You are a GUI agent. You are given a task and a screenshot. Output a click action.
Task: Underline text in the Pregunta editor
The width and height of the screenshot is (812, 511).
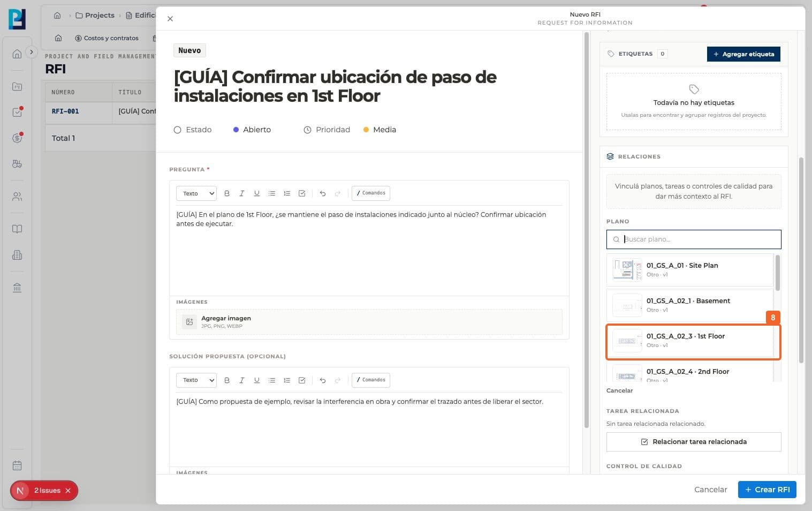257,193
